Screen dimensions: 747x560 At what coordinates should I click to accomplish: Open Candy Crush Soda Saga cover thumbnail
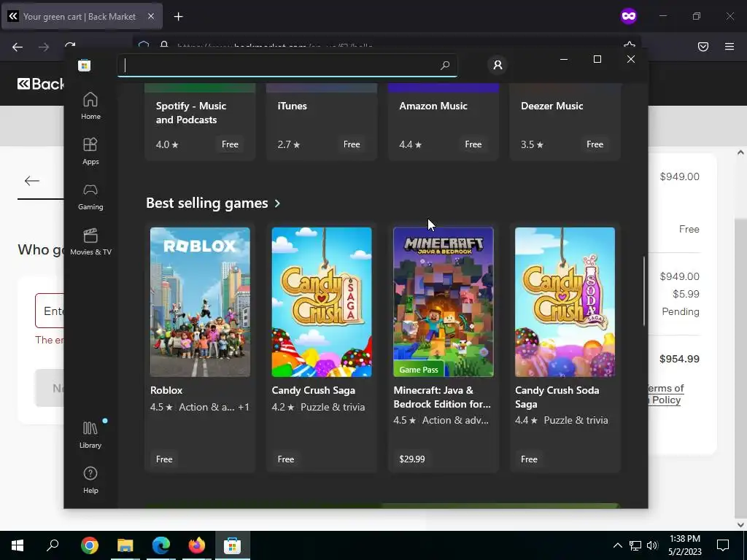(565, 302)
